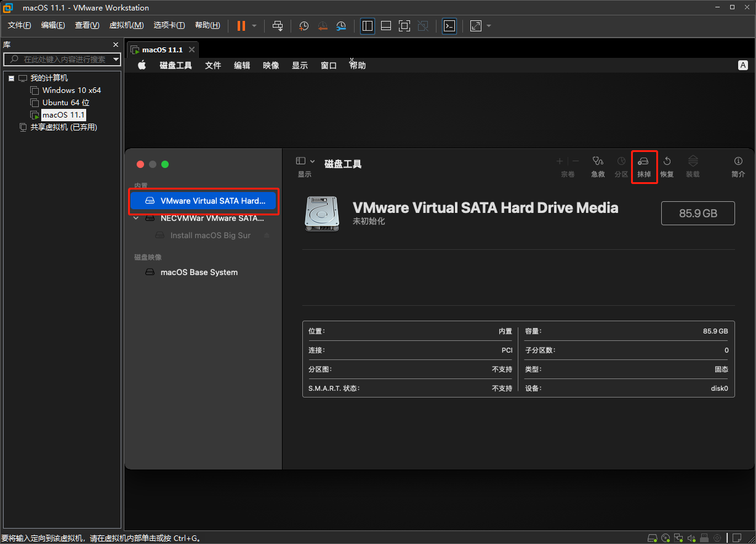Open the macOS 映像 menu
Viewport: 756px width, 544px height.
pyautogui.click(x=271, y=65)
